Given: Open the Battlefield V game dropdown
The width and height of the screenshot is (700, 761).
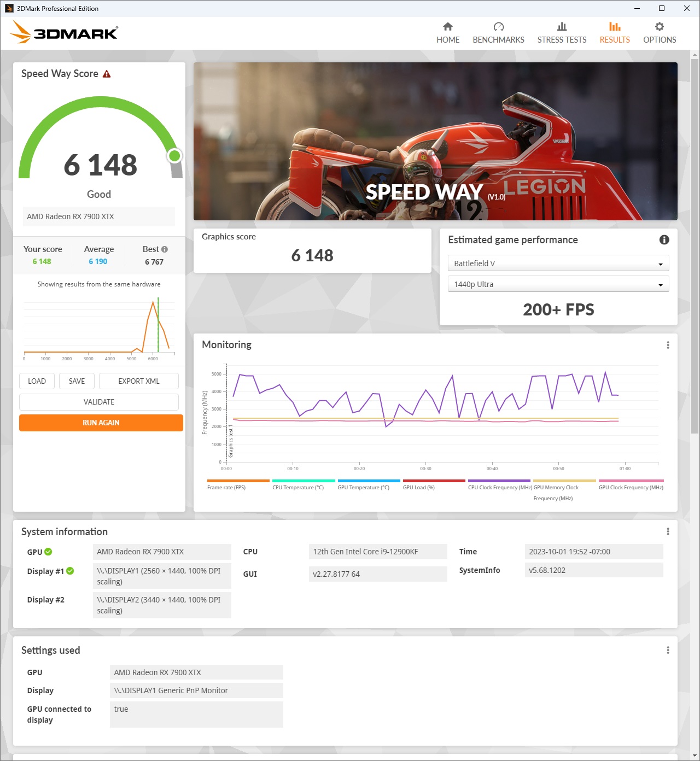Looking at the screenshot, I should tap(558, 264).
